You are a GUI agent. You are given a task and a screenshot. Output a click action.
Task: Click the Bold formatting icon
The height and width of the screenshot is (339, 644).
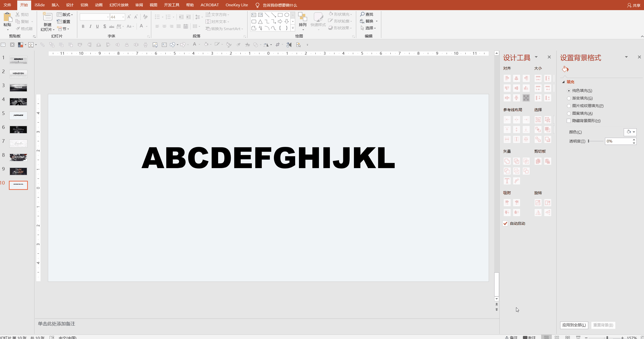[83, 26]
